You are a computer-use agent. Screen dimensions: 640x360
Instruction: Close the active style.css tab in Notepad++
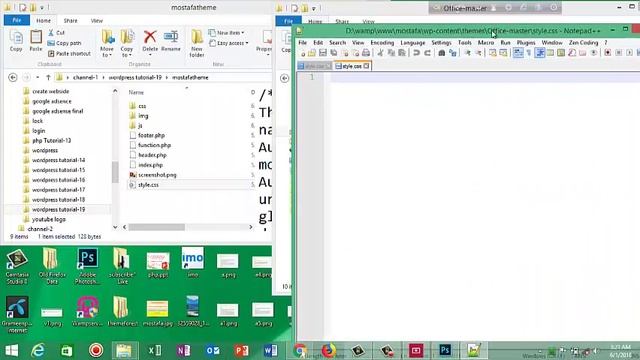[x=367, y=66]
